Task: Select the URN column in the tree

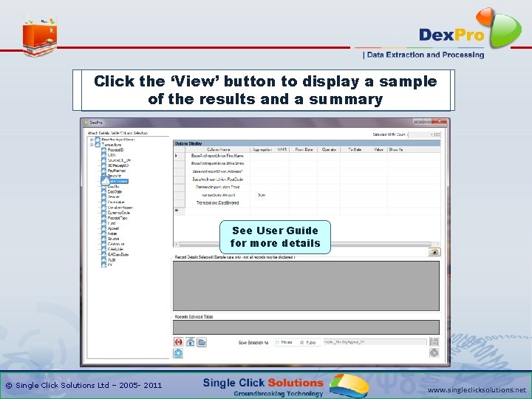Action: click(112, 155)
